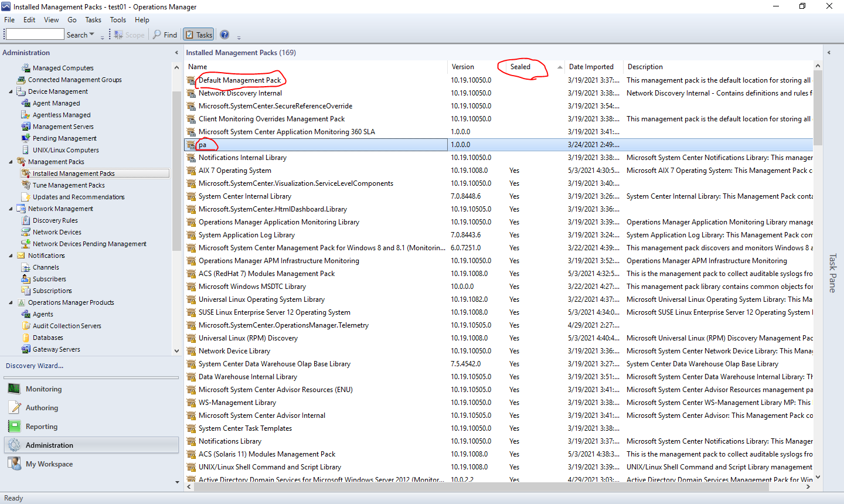Open navigation button options arrow at bottom
Viewport: 844px width, 504px height.
click(177, 482)
